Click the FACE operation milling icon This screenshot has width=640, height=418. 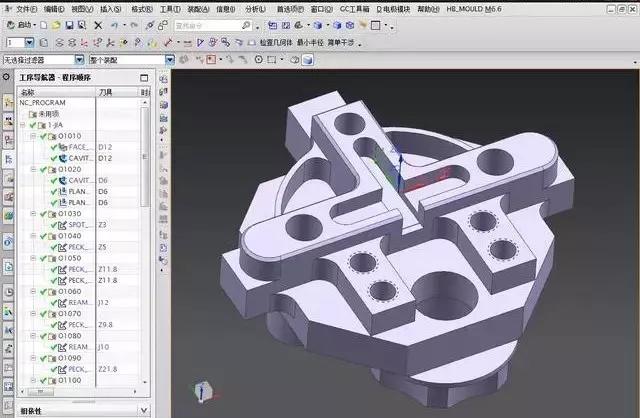[x=63, y=147]
